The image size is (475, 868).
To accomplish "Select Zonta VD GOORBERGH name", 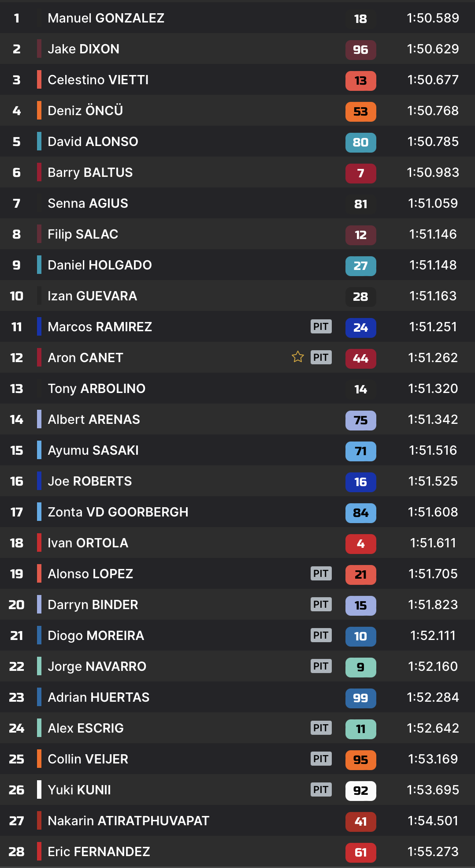I will 118,512.
